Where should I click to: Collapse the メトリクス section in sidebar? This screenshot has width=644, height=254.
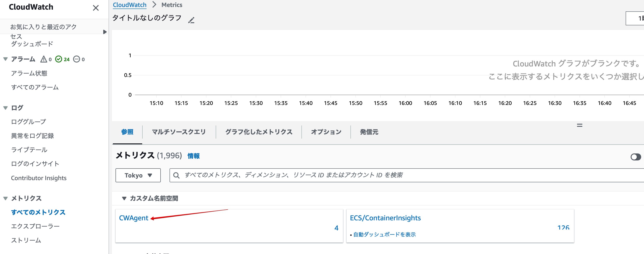coord(5,198)
